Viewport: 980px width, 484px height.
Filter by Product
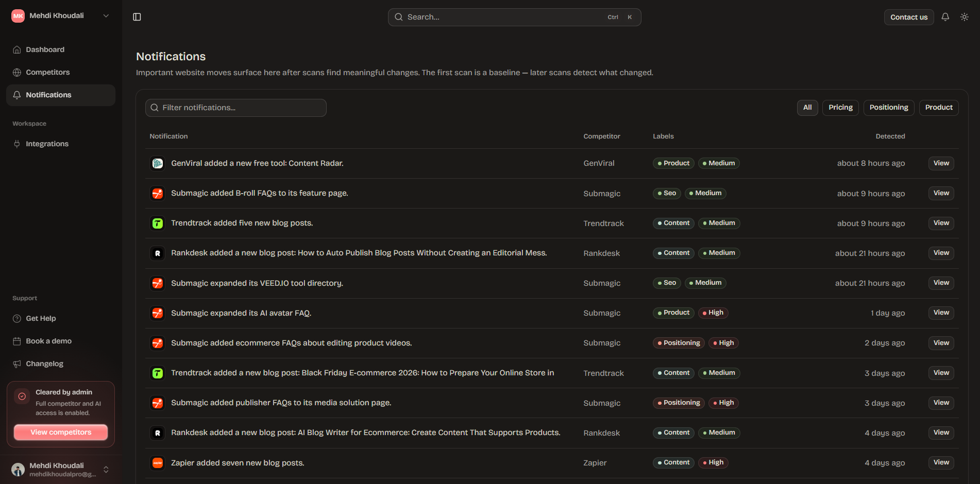click(x=939, y=108)
